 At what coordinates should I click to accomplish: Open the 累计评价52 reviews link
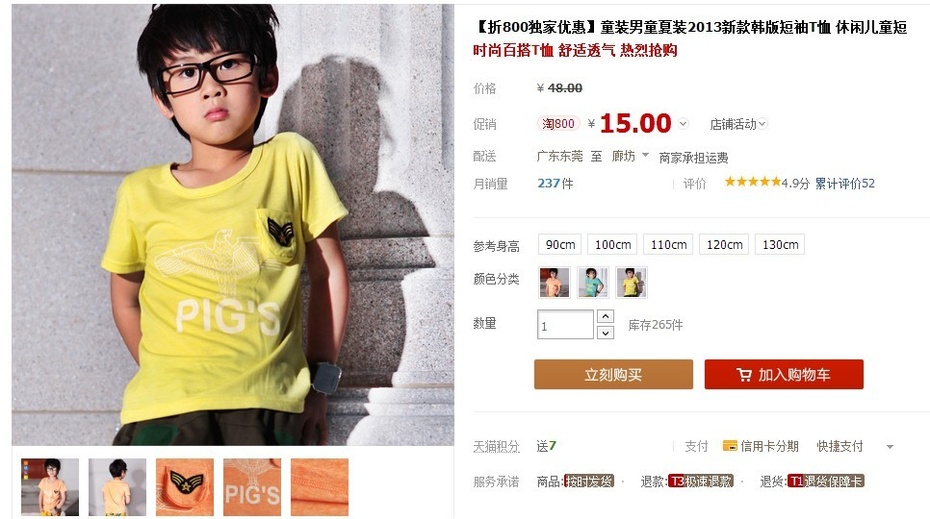[845, 183]
